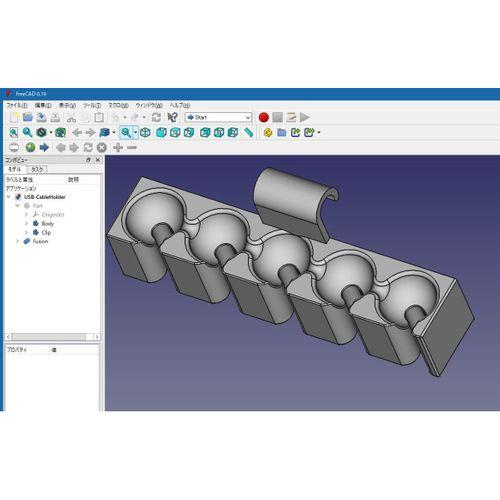Stop macro recording square button
The width and height of the screenshot is (500, 500).
[277, 117]
